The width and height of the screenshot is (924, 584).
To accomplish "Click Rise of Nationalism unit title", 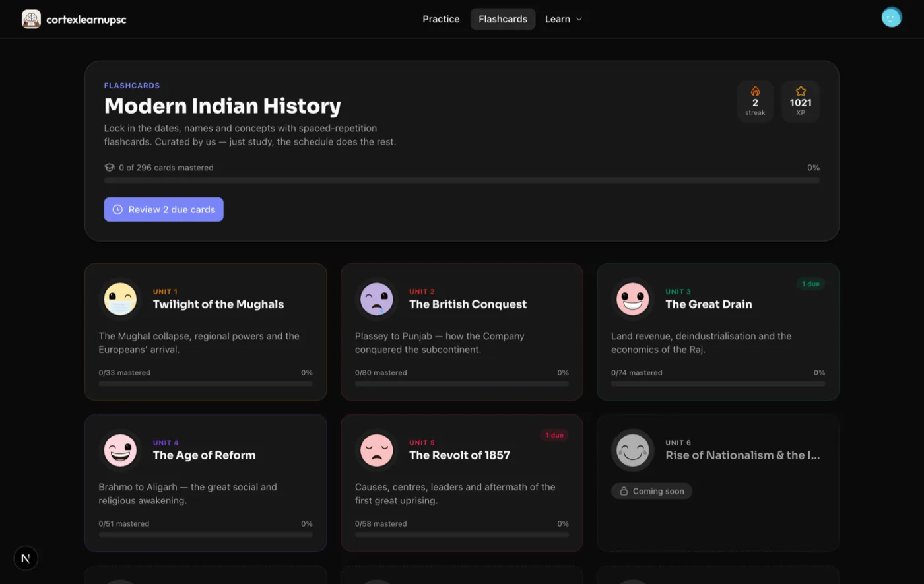I will click(x=742, y=455).
